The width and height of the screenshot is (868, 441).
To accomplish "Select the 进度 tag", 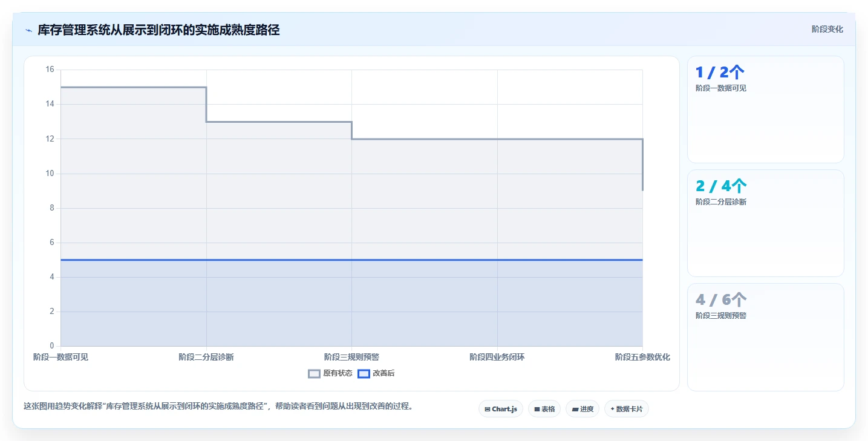I will pos(582,409).
